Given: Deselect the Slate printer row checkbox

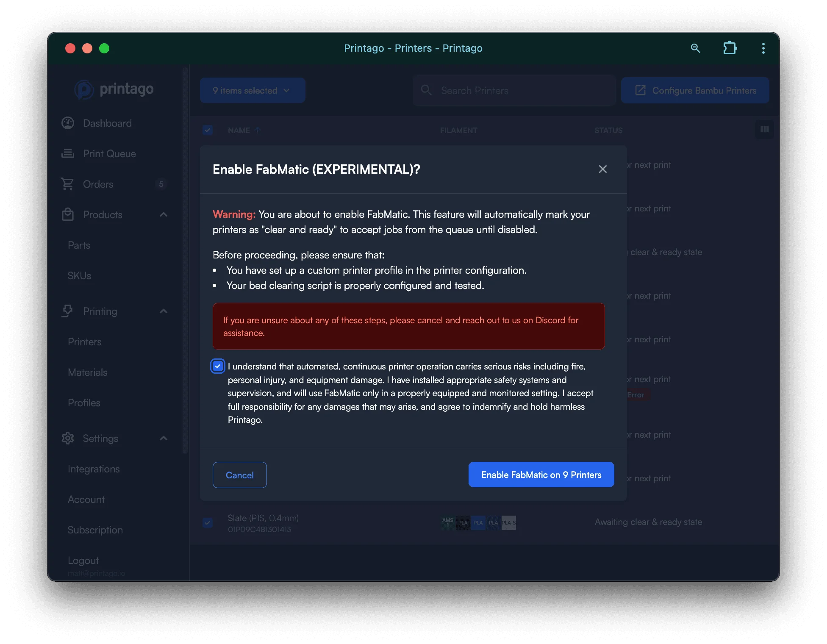Looking at the screenshot, I should tap(208, 523).
